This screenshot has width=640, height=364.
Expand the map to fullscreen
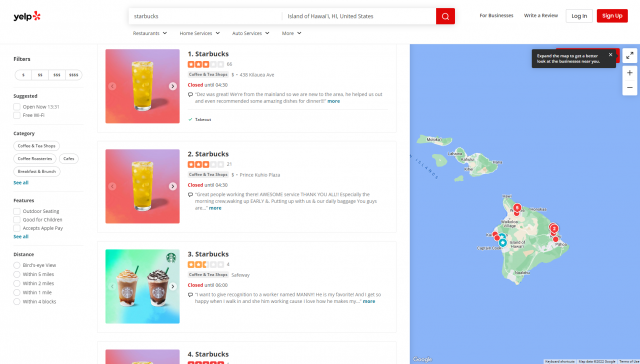(x=630, y=55)
